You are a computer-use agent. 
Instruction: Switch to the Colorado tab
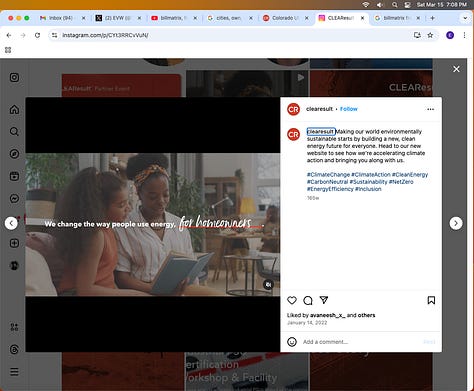285,18
